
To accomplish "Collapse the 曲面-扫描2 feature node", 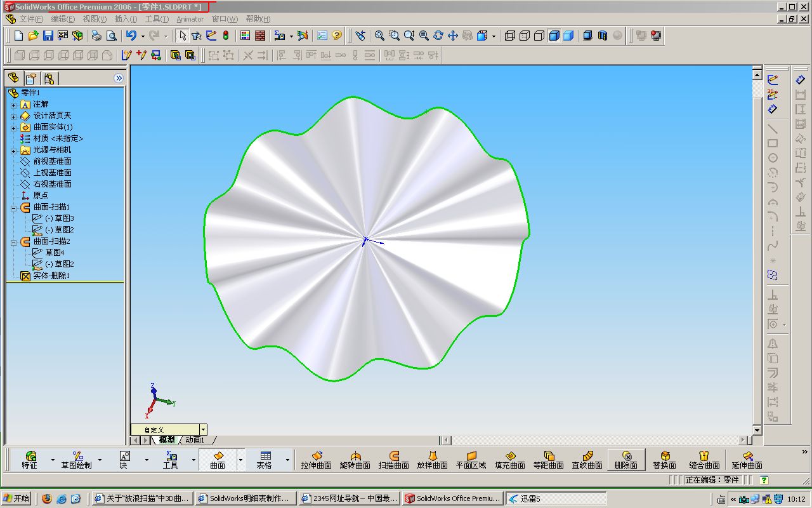I will [14, 242].
